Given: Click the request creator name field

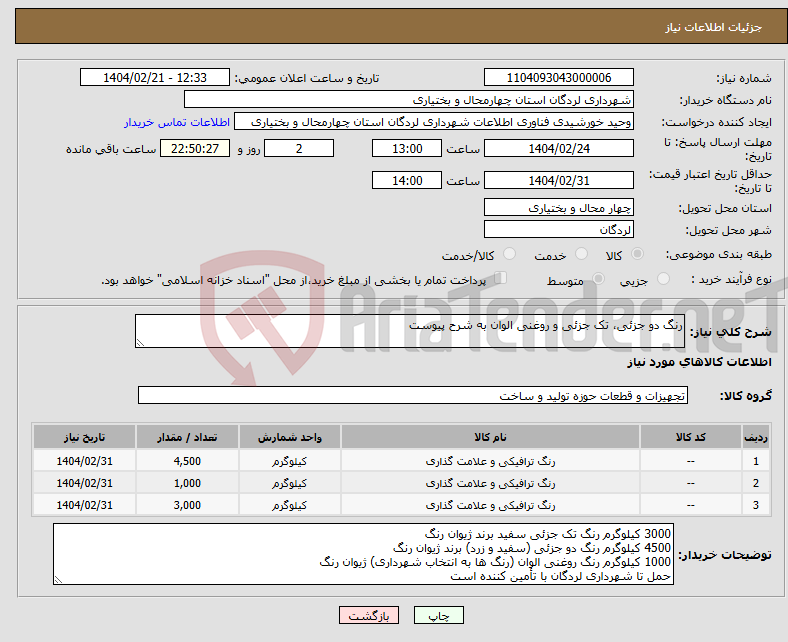Looking at the screenshot, I should 434,122.
